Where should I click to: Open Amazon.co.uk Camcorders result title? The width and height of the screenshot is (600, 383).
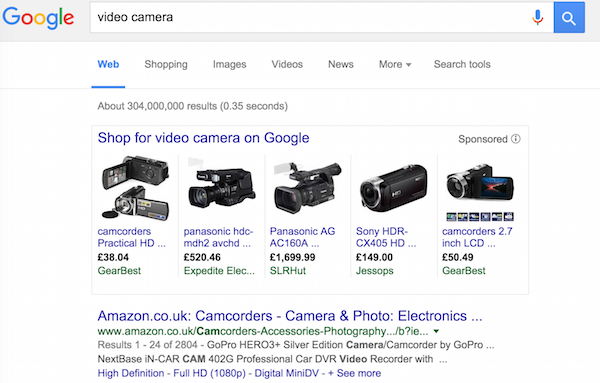pos(290,316)
